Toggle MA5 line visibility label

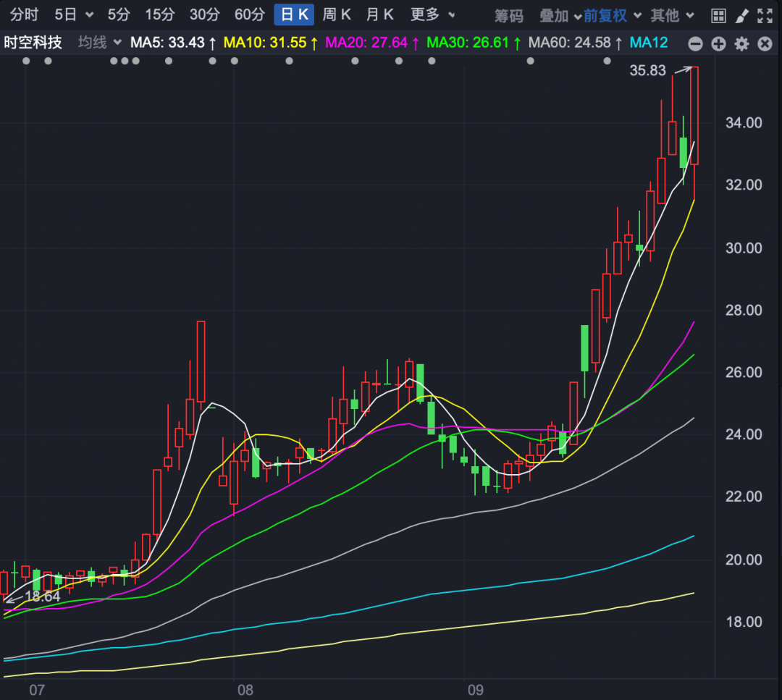tap(172, 43)
